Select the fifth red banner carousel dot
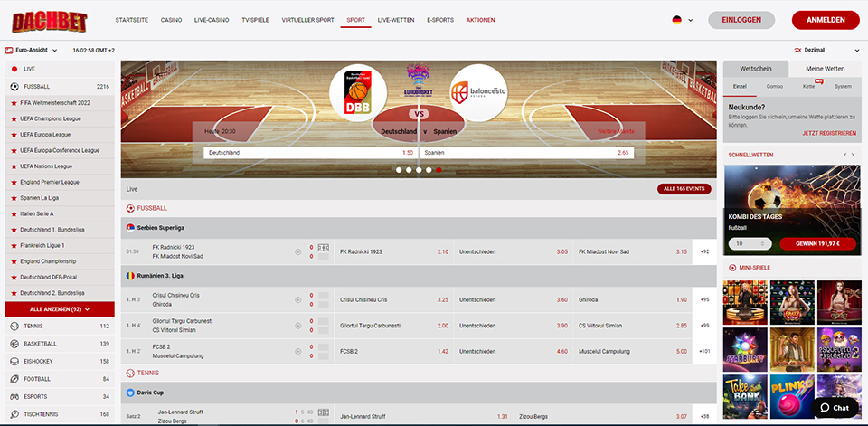The image size is (868, 426). pyautogui.click(x=439, y=170)
